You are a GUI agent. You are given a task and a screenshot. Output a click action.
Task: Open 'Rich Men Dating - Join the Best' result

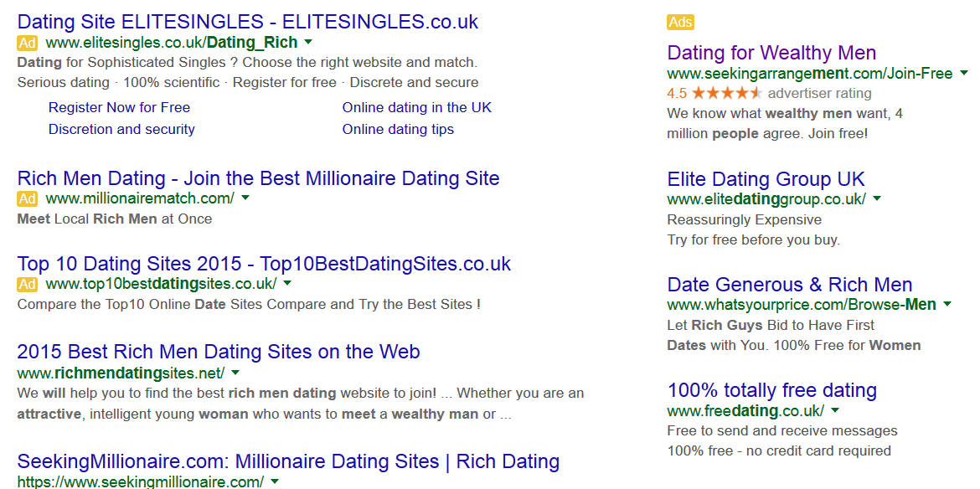coord(258,178)
